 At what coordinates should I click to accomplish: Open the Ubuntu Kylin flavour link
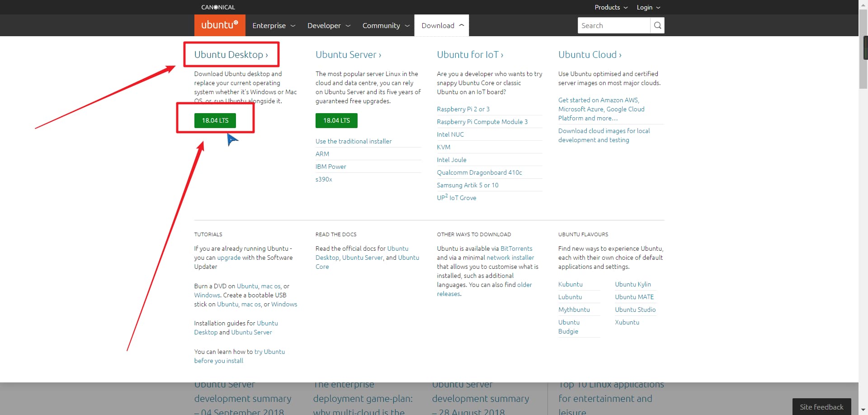[633, 284]
